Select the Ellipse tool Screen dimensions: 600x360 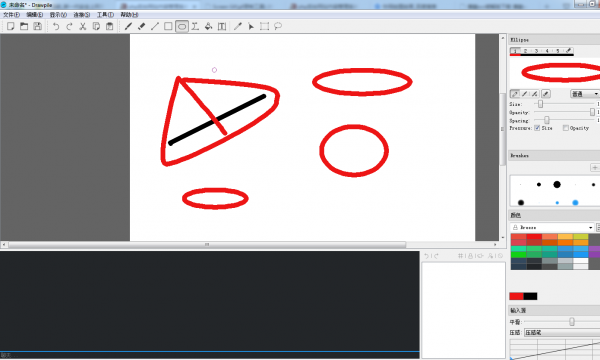(x=182, y=26)
